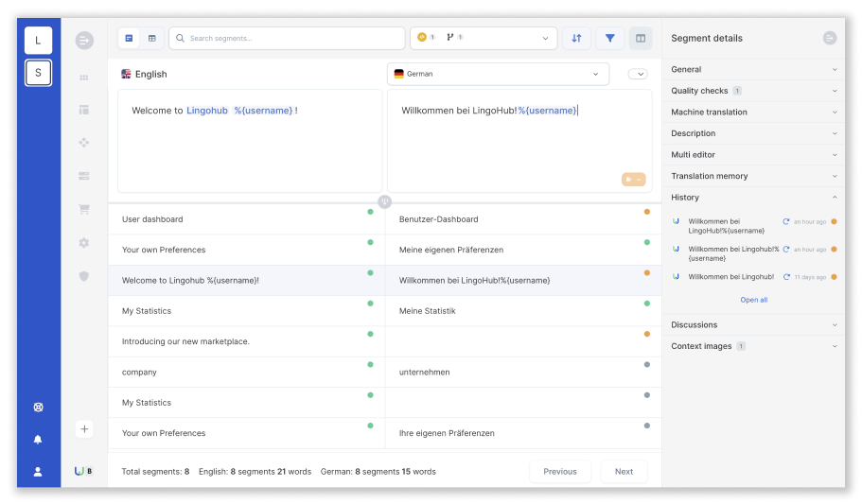Switch to the table view toggle
The height and width of the screenshot is (504, 862).
(x=152, y=39)
